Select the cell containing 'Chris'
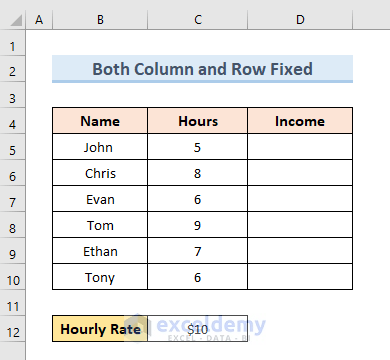The image size is (390, 360). 100,173
